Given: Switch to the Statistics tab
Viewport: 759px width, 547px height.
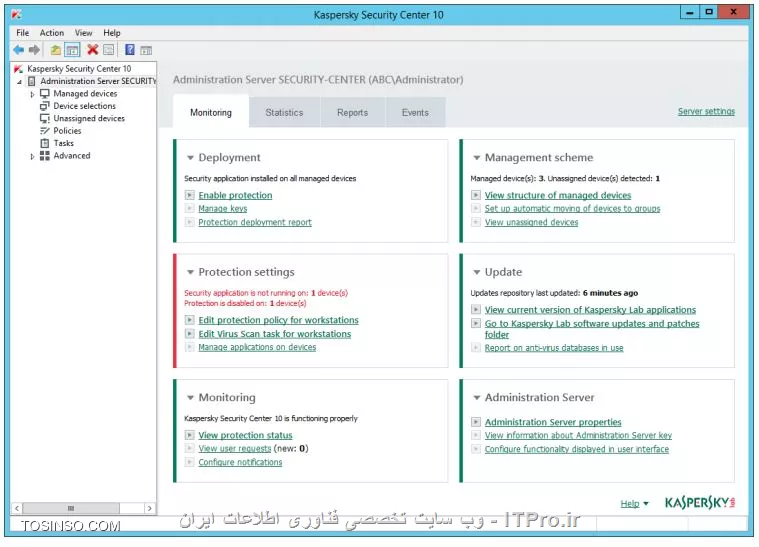Looking at the screenshot, I should tap(284, 112).
